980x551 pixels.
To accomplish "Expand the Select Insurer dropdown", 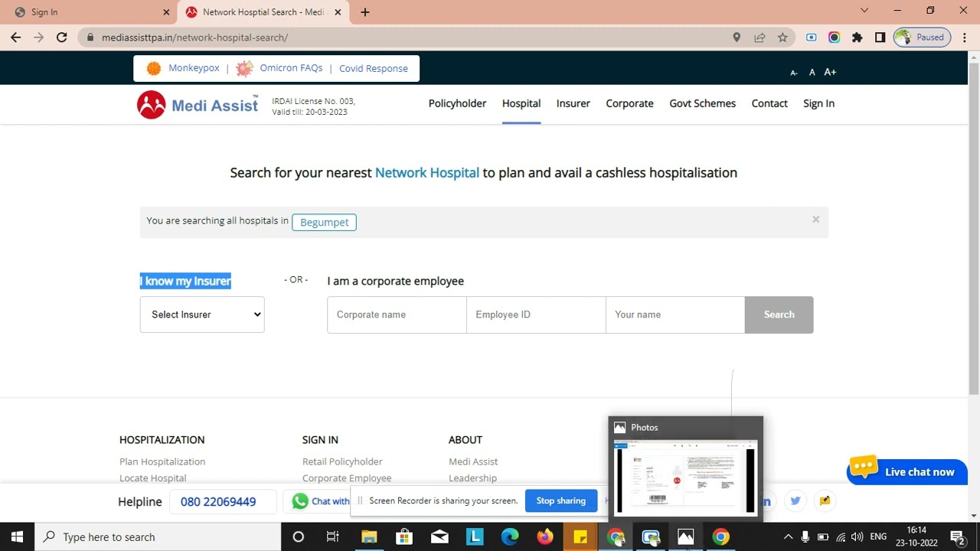I will point(202,315).
